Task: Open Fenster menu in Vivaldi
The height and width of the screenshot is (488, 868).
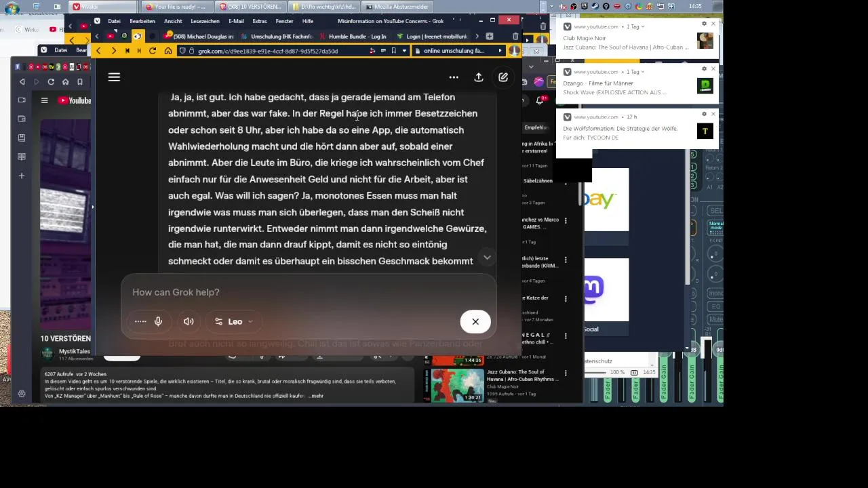Action: click(x=285, y=21)
